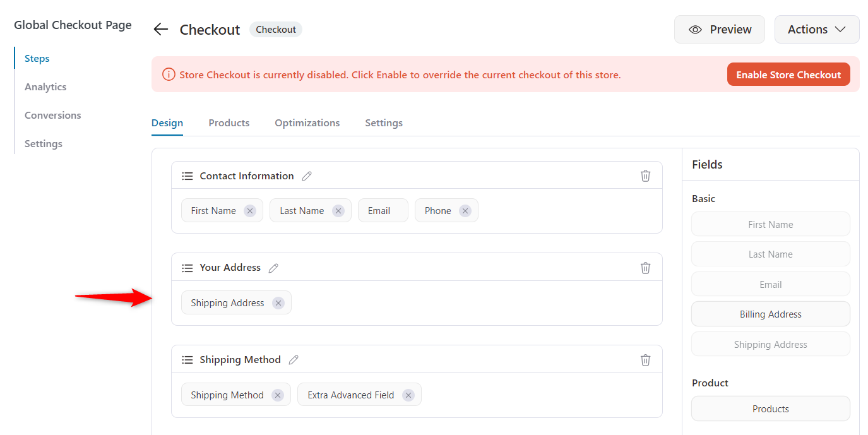Image resolution: width=868 pixels, height=435 pixels.
Task: Add Billing Address from Fields panel
Action: click(771, 314)
